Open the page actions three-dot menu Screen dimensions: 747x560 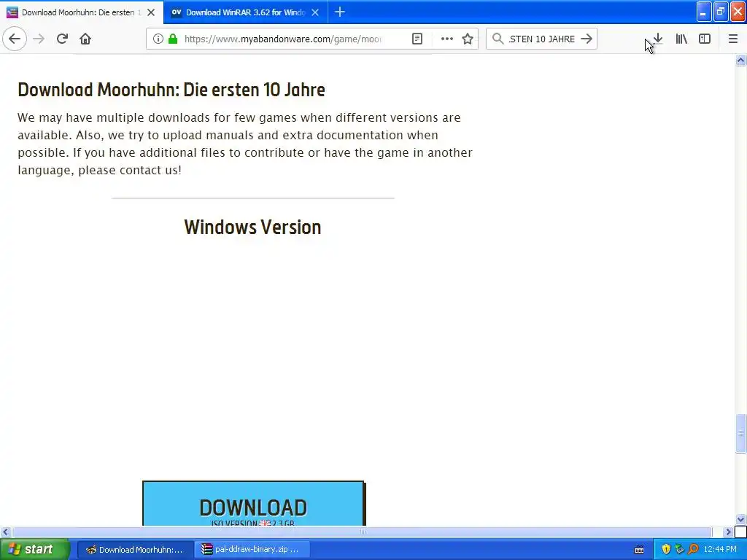[x=447, y=39]
